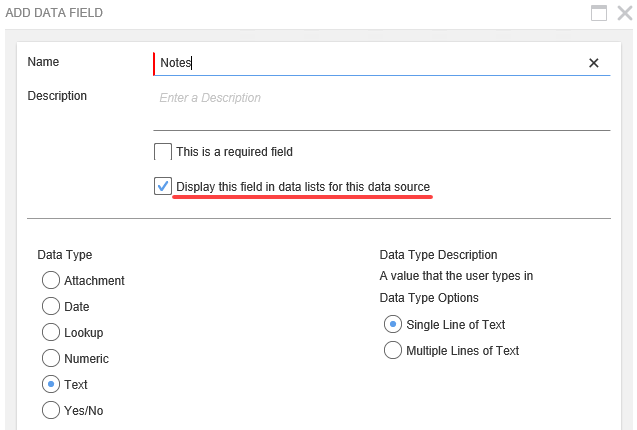
Task: Click the Display this field label text
Action: (303, 187)
